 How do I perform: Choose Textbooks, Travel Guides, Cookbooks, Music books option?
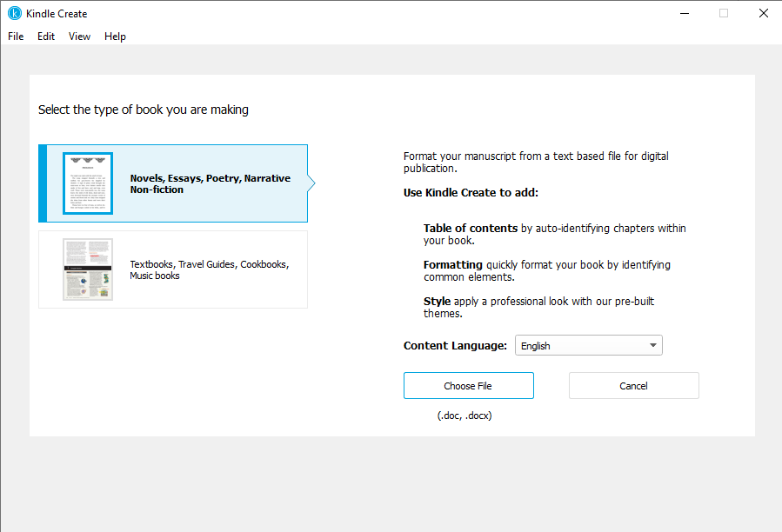pyautogui.click(x=173, y=269)
